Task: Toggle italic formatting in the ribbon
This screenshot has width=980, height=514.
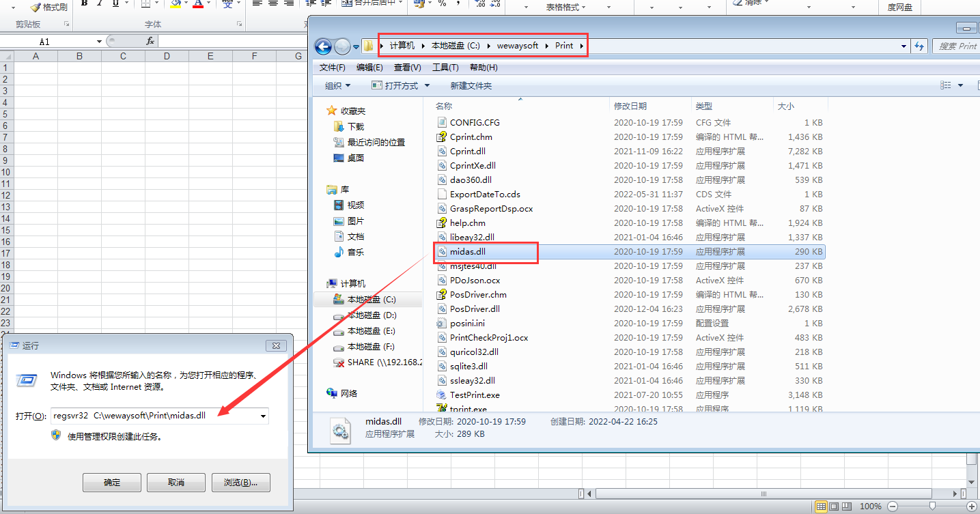Action: coord(100,3)
